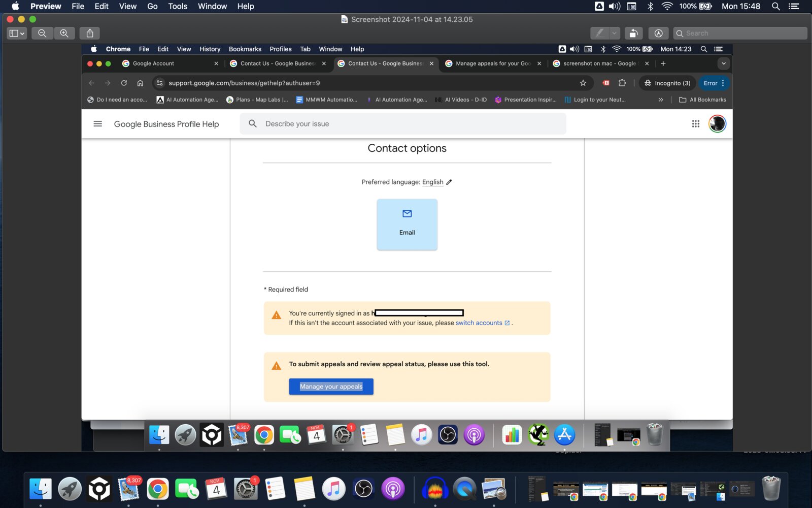
Task: Click the 'Manage your appeals' button in the image
Action: pyautogui.click(x=331, y=387)
